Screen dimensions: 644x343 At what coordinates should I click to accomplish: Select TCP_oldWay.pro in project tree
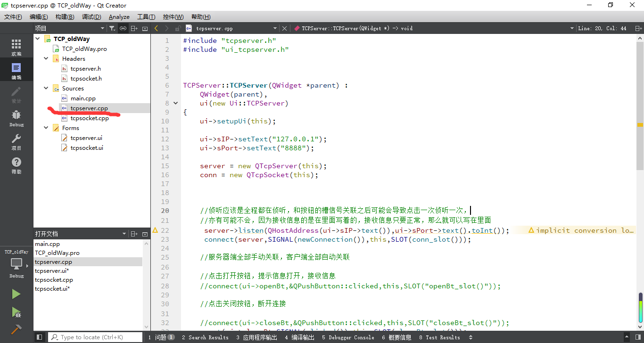(x=84, y=49)
